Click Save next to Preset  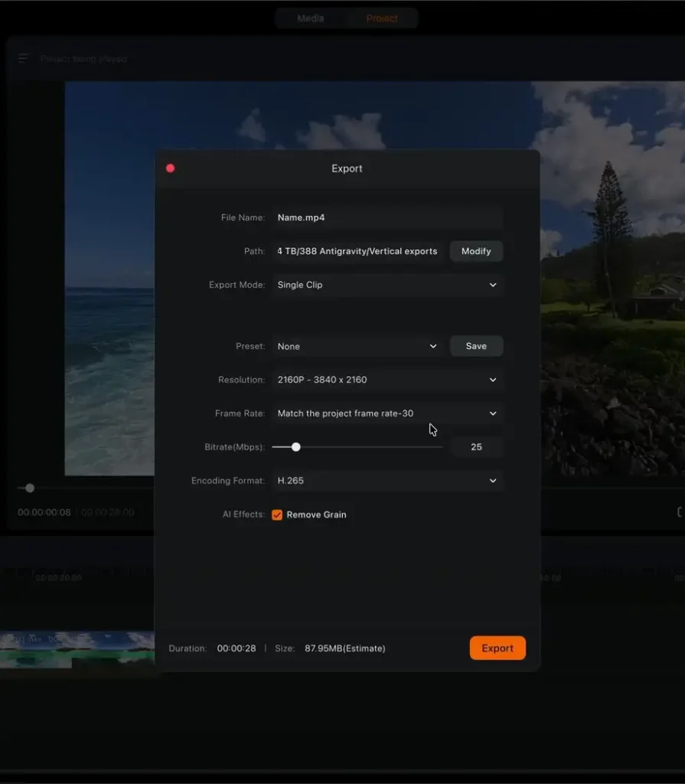tap(476, 346)
